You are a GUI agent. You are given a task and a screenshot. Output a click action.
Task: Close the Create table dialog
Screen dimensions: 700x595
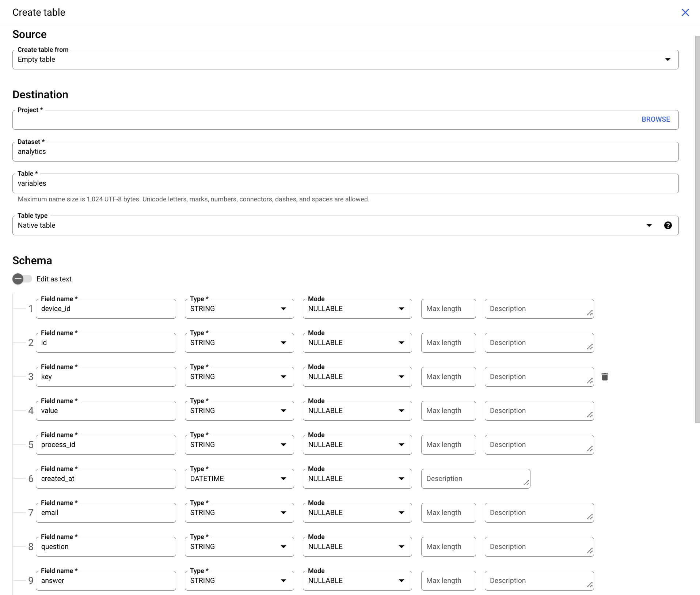pos(685,12)
